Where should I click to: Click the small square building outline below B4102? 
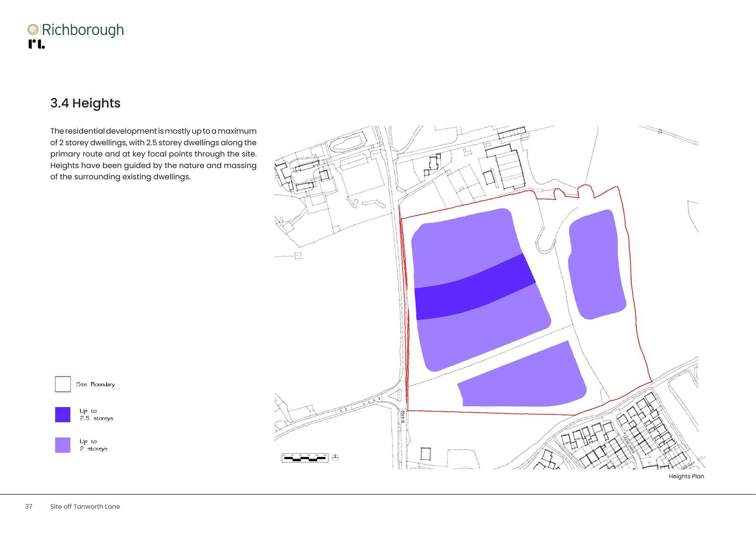426,454
